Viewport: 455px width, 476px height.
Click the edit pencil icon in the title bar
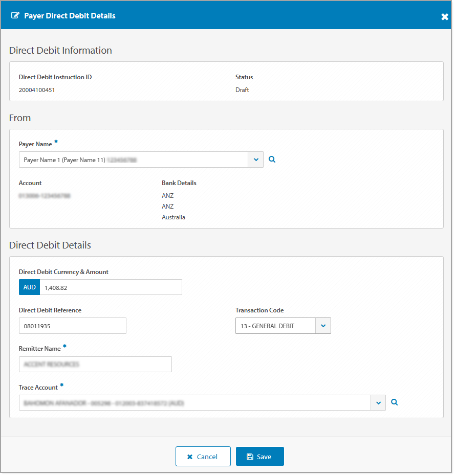coord(15,15)
